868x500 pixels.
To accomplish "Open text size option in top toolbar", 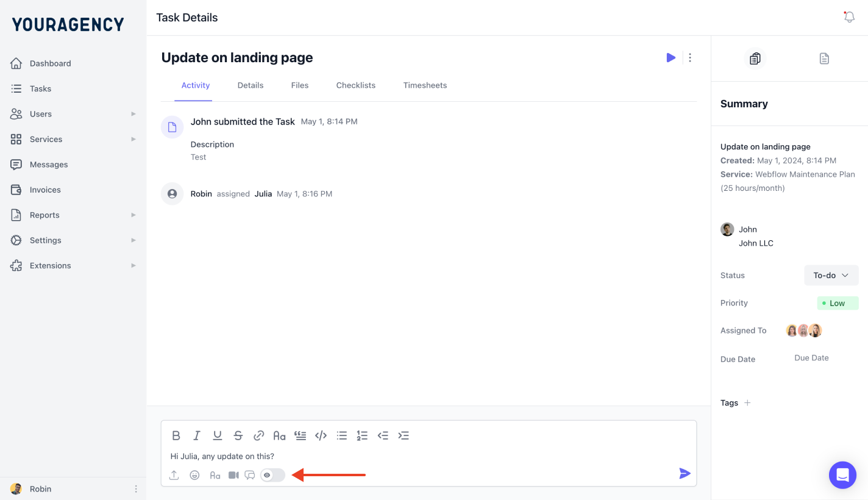I will (279, 435).
